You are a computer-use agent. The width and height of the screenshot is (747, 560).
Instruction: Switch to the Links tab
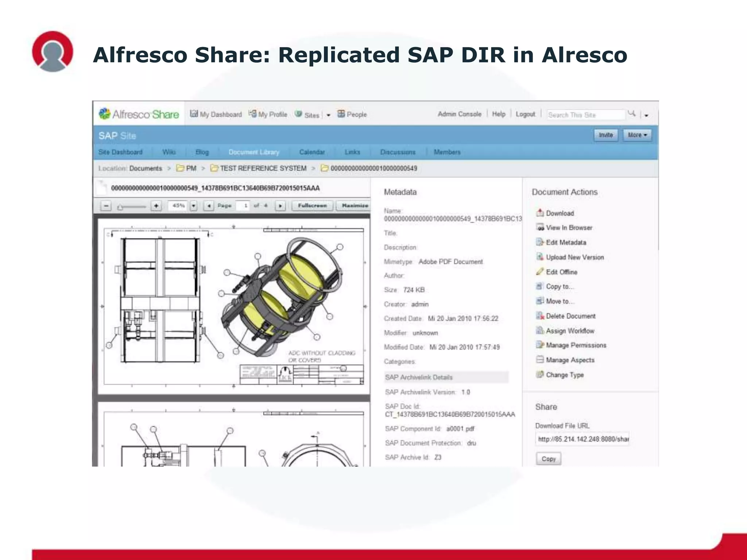[x=352, y=152]
